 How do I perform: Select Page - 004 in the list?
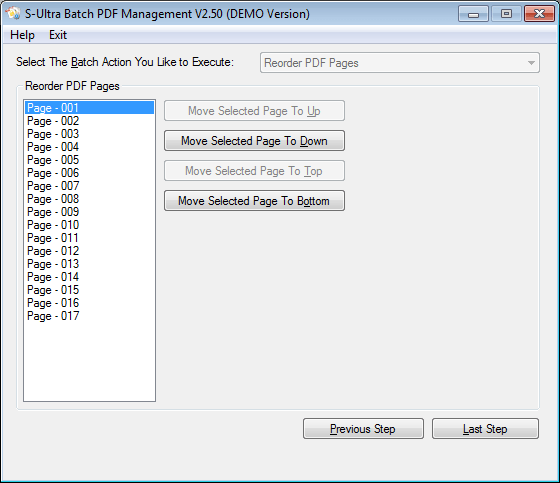(89, 147)
